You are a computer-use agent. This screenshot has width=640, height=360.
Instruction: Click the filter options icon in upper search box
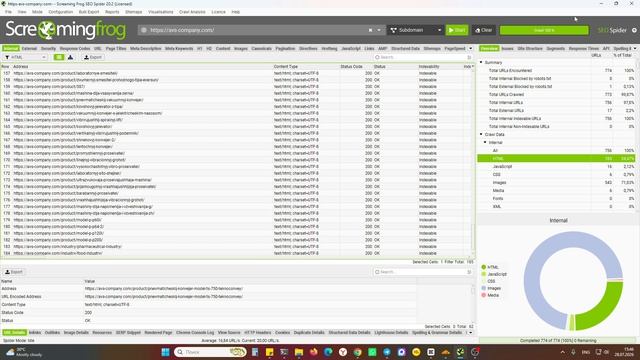(x=469, y=58)
